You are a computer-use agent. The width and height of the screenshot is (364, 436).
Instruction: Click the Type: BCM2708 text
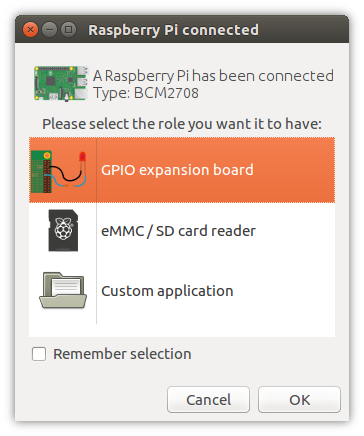146,93
